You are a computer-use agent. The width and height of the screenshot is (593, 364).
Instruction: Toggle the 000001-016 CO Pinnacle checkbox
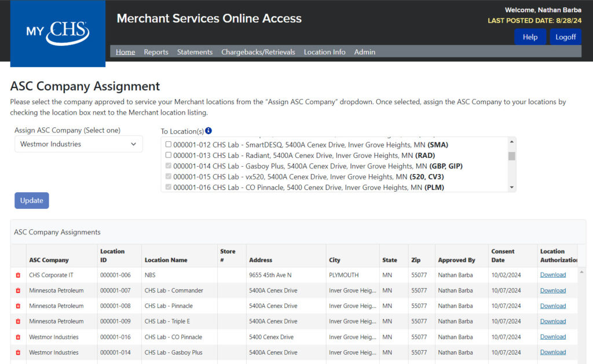point(169,187)
